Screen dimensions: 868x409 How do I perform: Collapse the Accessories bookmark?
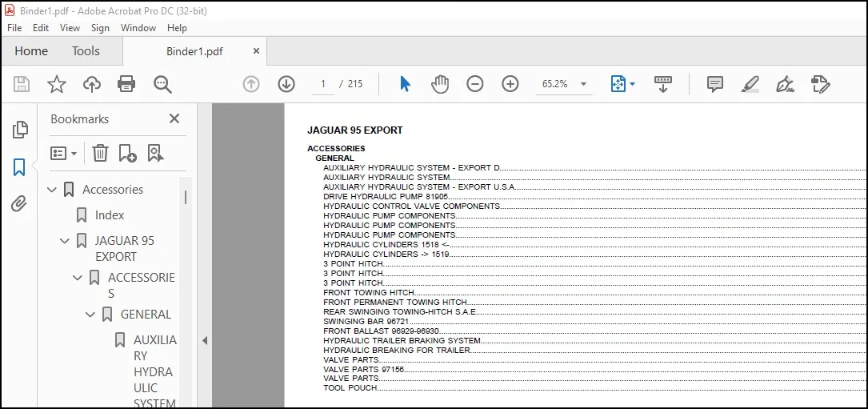click(52, 190)
